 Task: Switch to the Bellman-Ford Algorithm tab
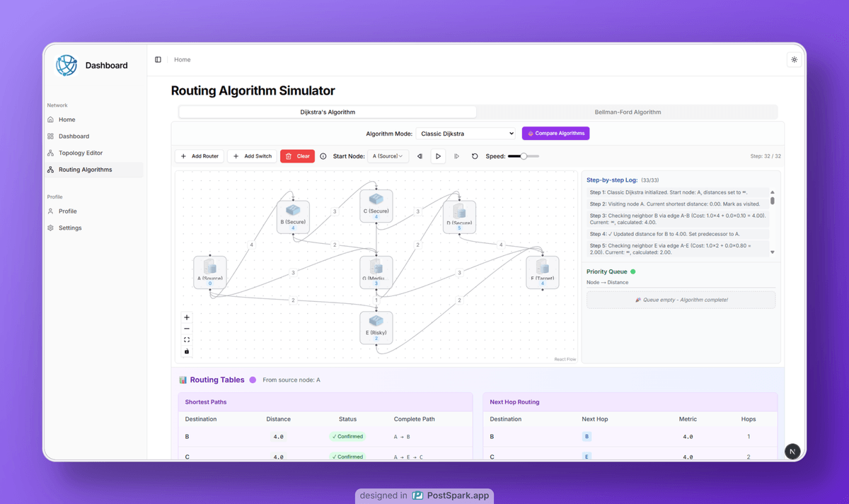(x=627, y=112)
